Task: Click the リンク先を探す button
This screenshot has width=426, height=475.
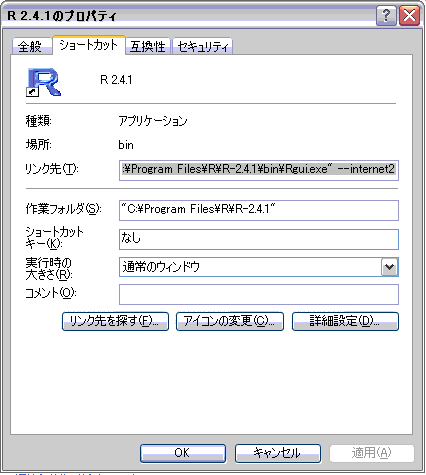Action: pos(115,321)
